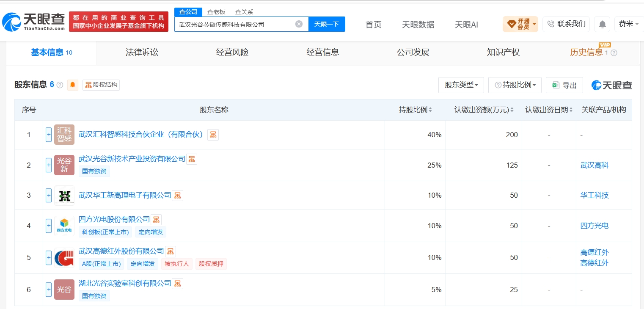Expand row 6 湖北光谷实验室 with plus

pos(49,290)
